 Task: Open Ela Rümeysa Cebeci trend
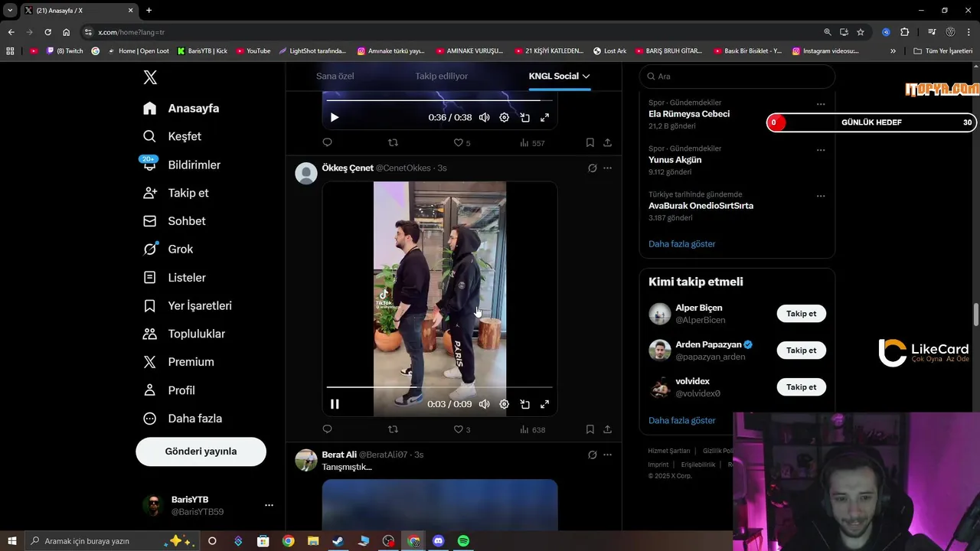(x=689, y=114)
